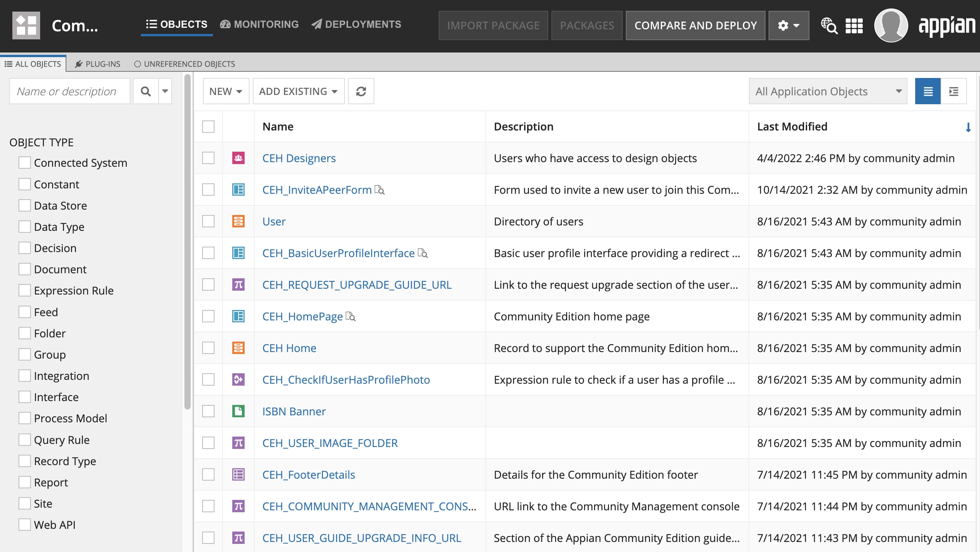980x552 pixels.
Task: Click the 'Community Edition home page' description
Action: [x=572, y=317]
